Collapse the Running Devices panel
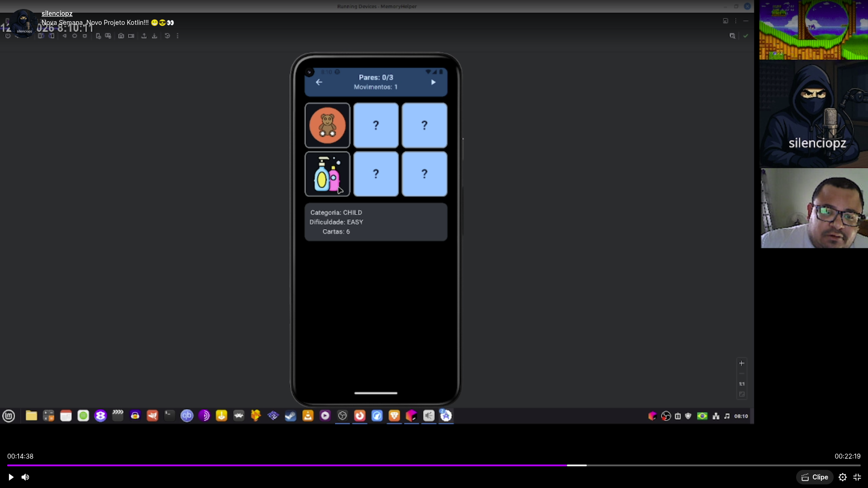 746,21
